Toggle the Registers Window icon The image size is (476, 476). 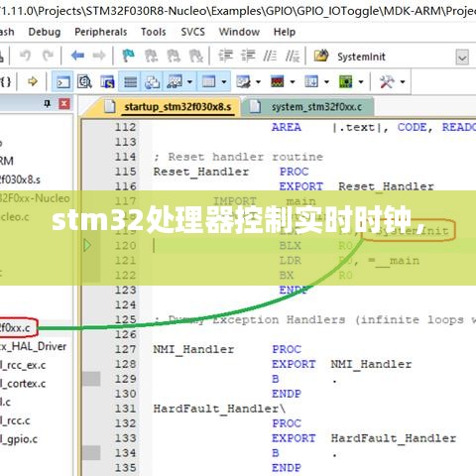pos(130,81)
